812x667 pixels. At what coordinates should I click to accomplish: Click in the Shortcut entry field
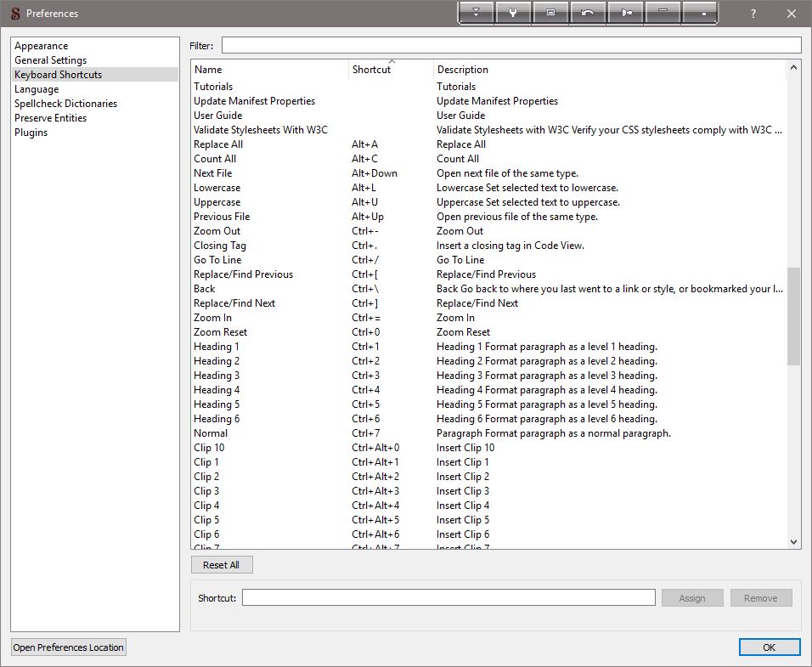click(448, 597)
